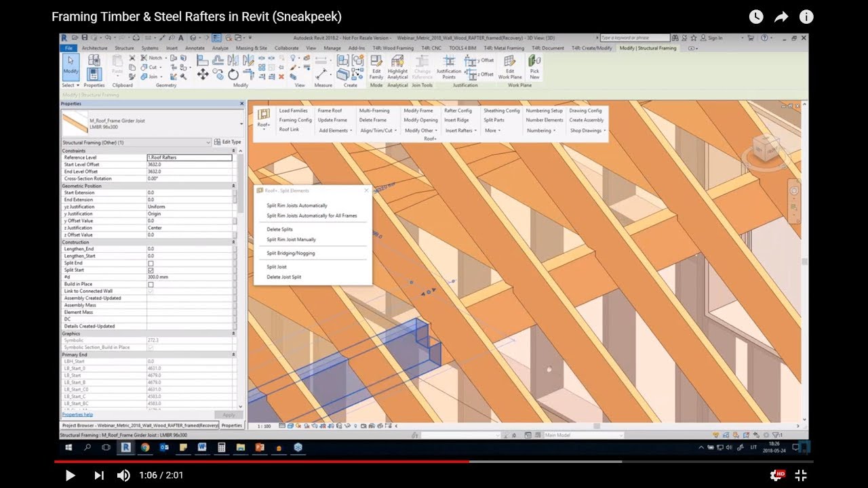Open the Properties type selector dropdown arrow
868x488 pixels.
tap(241, 124)
